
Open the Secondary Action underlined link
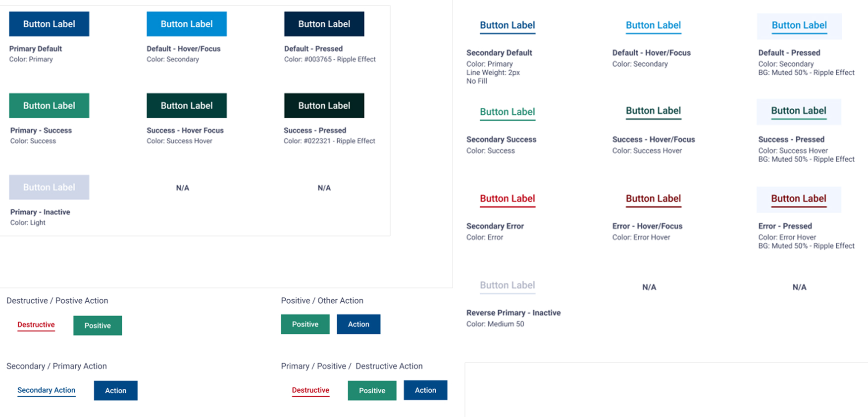coord(46,390)
